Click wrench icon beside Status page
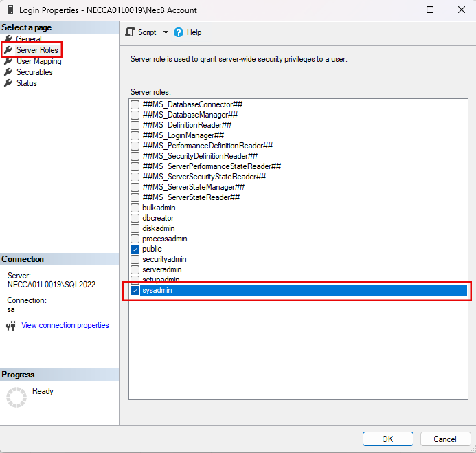The image size is (476, 453). tap(9, 83)
